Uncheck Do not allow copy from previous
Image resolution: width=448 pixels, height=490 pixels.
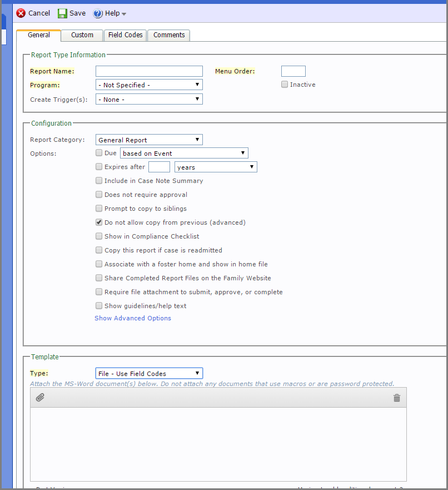point(99,222)
